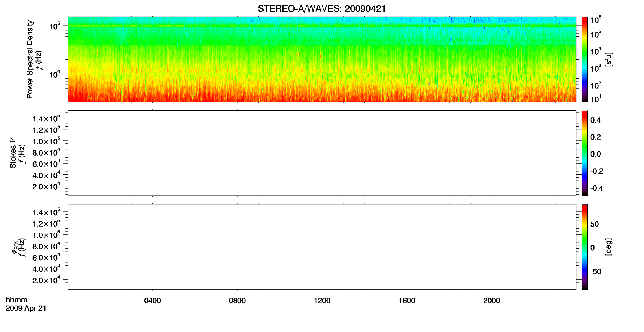The width and height of the screenshot is (644, 332).
Task: Click the STEREO-A/WAVES: 20090421 plot title
Action: point(322,9)
